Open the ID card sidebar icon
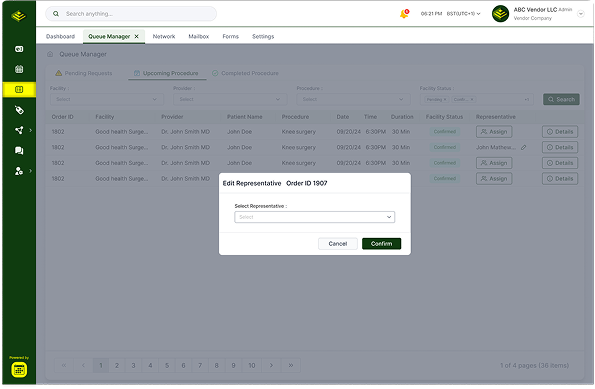The image size is (595, 389). [19, 49]
